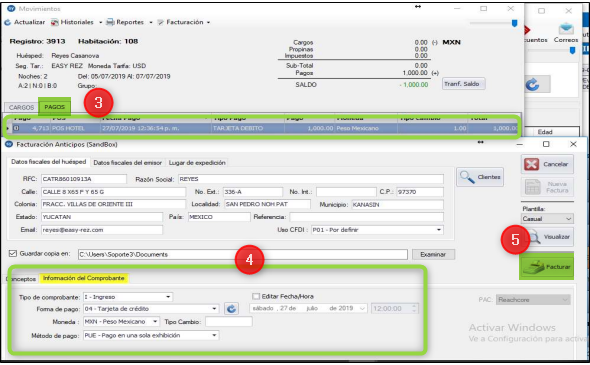
Task: Open the Método de pago dropdown
Action: coord(151,335)
